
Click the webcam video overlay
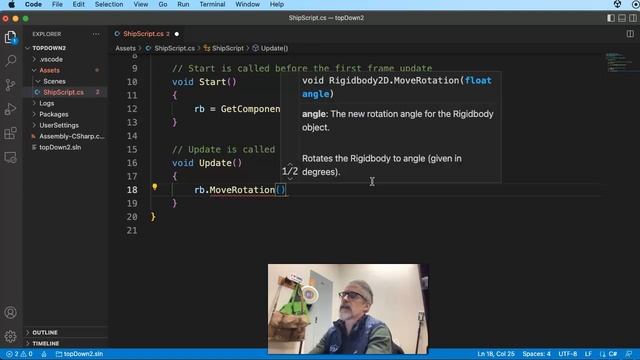click(348, 309)
